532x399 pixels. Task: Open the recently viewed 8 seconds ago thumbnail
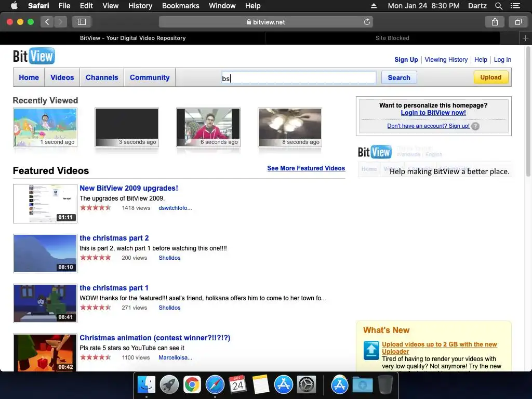(290, 127)
